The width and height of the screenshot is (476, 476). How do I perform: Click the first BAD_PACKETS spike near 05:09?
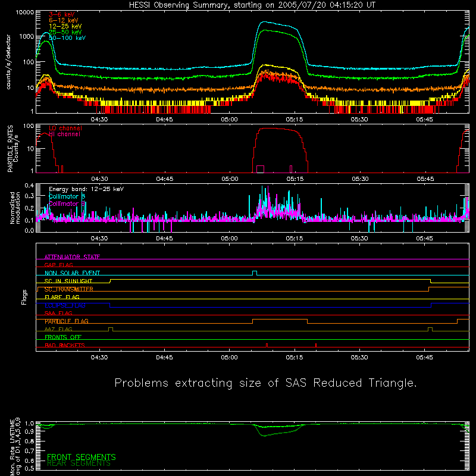tap(267, 345)
